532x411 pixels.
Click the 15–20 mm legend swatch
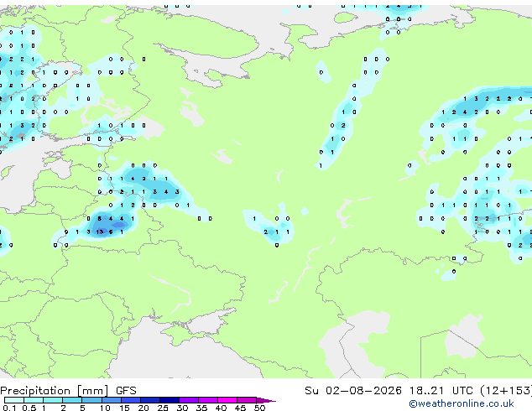click(131, 400)
